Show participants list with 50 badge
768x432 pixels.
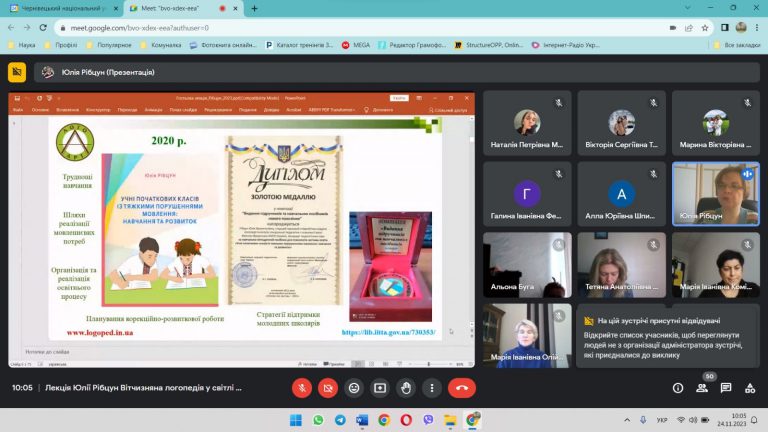coord(702,388)
